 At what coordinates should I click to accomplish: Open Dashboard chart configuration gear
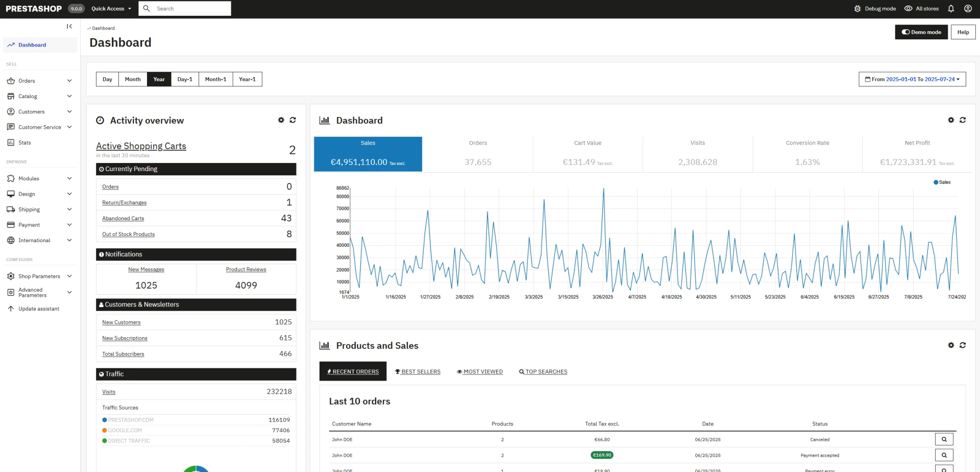(951, 120)
